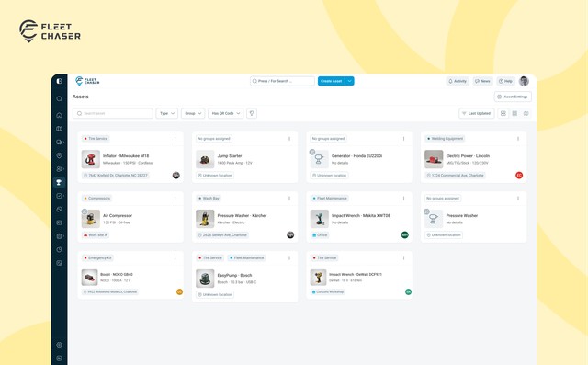
Task: Click the red EC assignee avatar
Action: (x=519, y=176)
